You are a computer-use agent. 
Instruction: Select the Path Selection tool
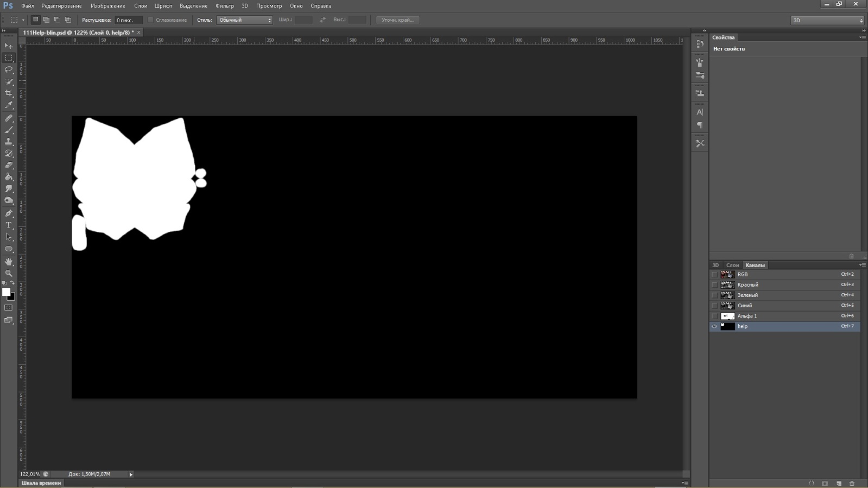(x=9, y=237)
